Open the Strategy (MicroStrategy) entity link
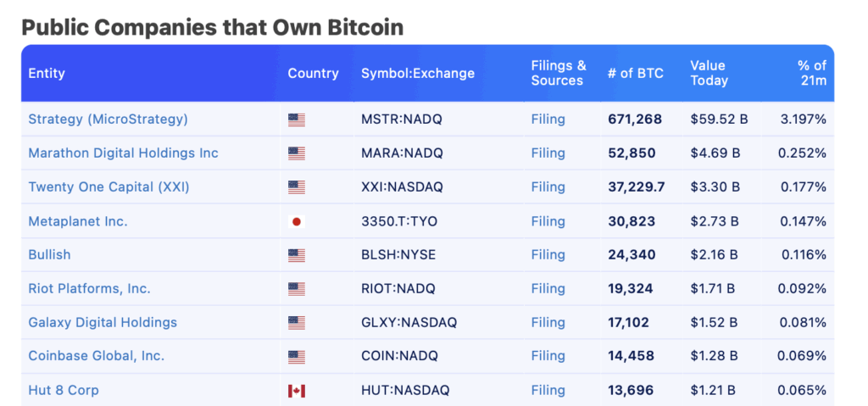868x406 pixels. point(108,119)
